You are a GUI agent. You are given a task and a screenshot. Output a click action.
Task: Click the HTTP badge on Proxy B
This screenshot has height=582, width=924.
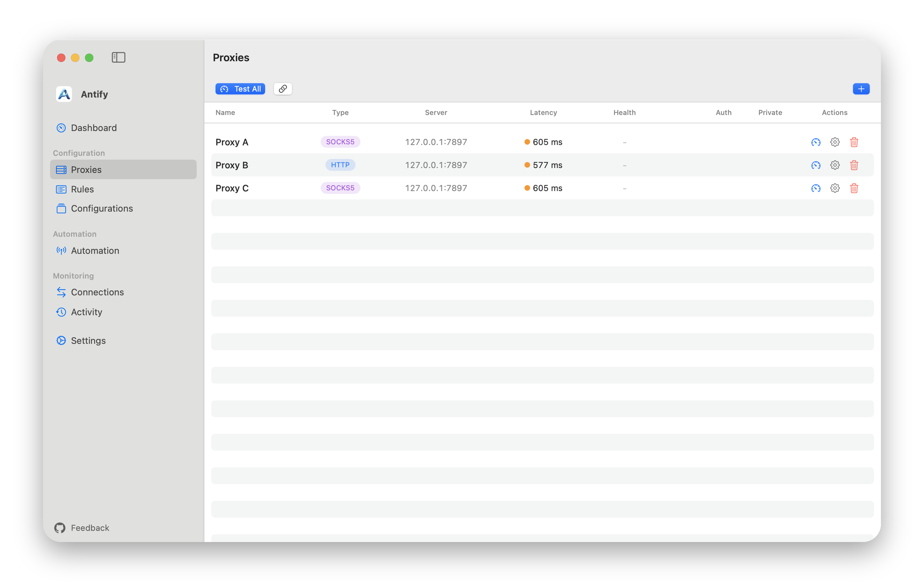pos(340,165)
